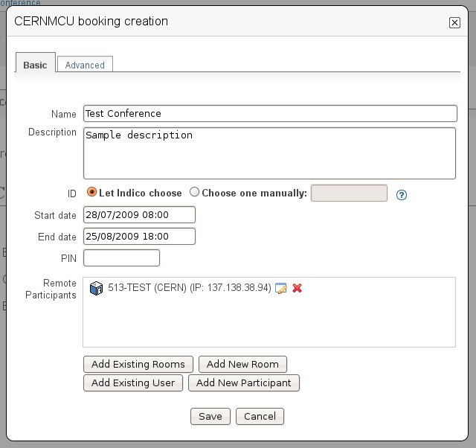Click the empty PIN field

[x=121, y=258]
